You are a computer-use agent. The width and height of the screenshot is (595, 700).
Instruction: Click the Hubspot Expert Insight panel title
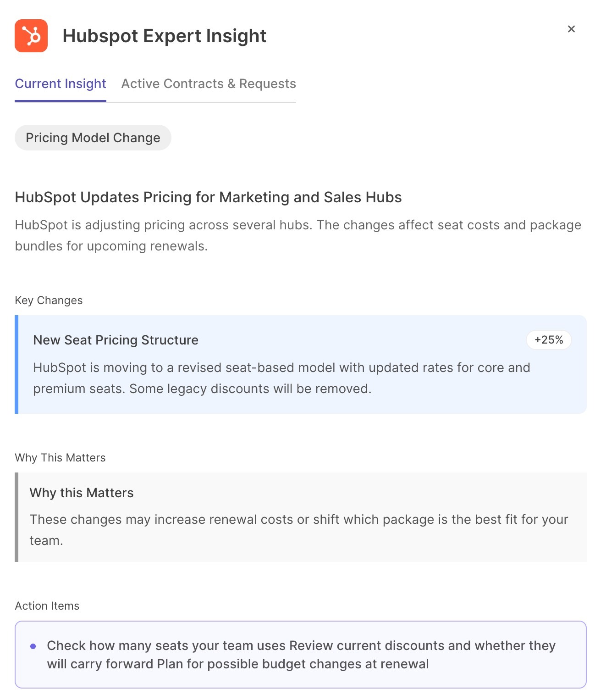[164, 36]
